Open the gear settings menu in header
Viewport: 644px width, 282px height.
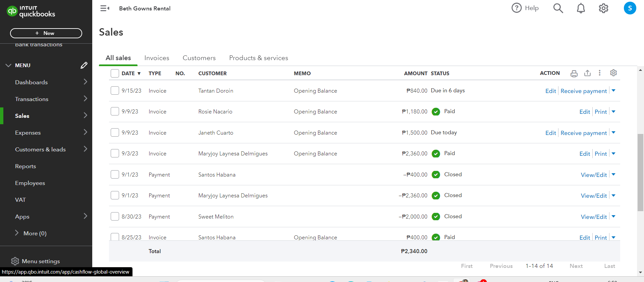603,8
